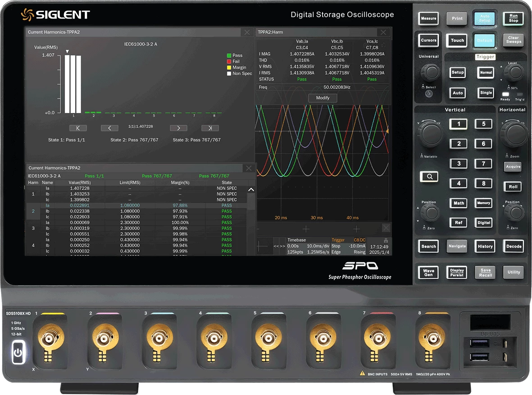Open the Cursors function
532x395 pixels.
[x=428, y=41]
